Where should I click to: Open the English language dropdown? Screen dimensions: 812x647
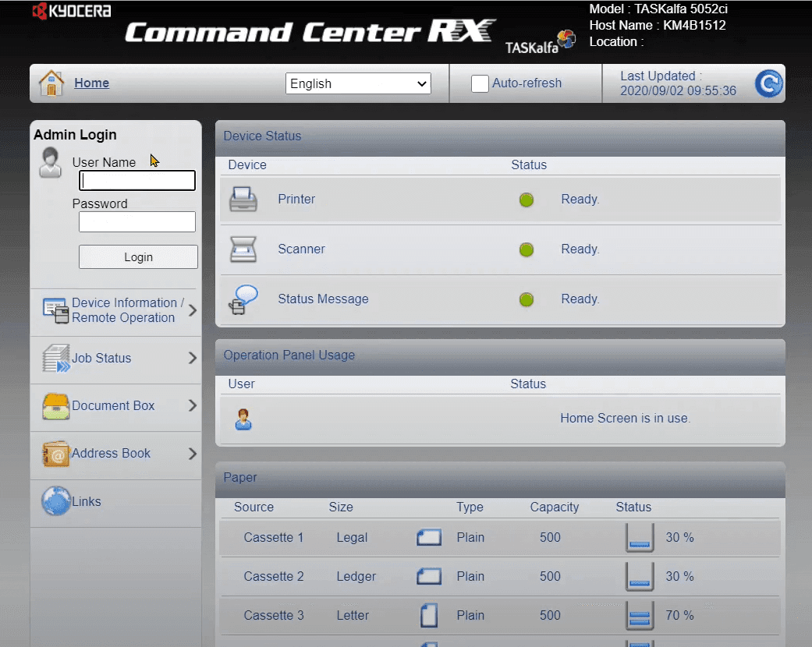coord(358,83)
